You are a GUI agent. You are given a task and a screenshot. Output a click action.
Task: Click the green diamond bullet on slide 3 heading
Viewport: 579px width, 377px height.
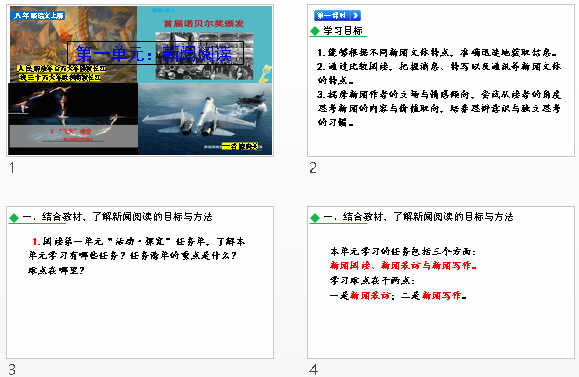(14, 217)
